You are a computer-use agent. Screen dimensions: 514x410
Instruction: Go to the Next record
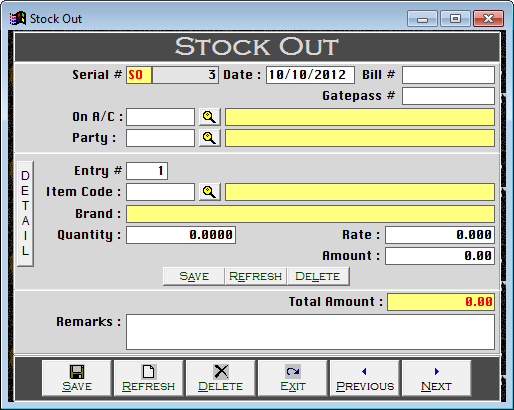point(437,378)
